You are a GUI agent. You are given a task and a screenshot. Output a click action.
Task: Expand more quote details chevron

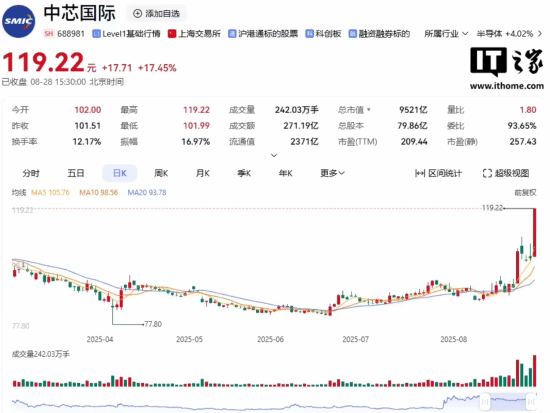coord(274,155)
